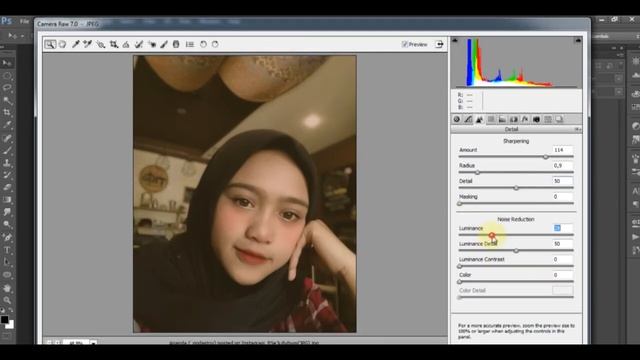This screenshot has width=640, height=360.
Task: Switch to the Basic panel tab
Action: 457,119
